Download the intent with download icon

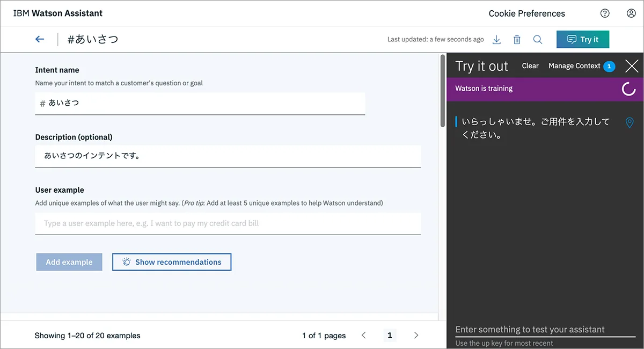497,39
